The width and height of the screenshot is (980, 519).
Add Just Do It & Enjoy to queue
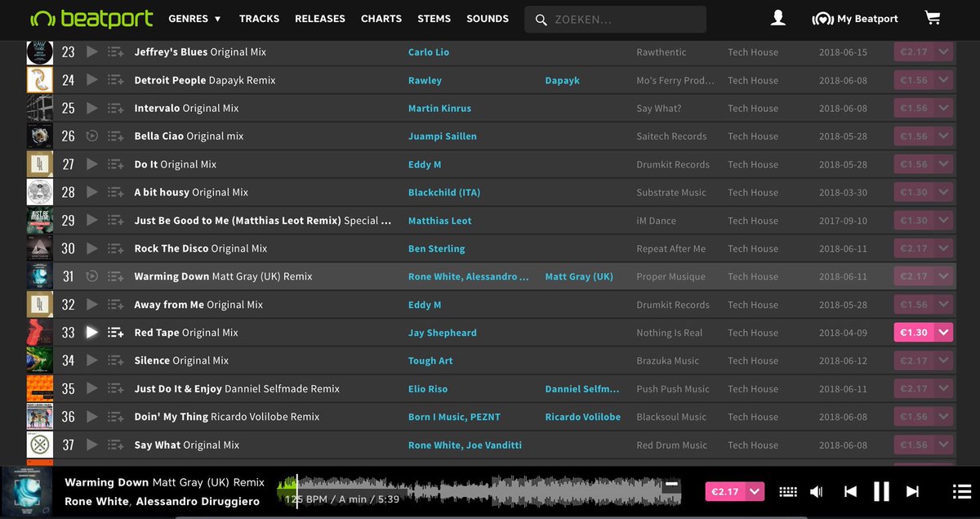[x=116, y=389]
